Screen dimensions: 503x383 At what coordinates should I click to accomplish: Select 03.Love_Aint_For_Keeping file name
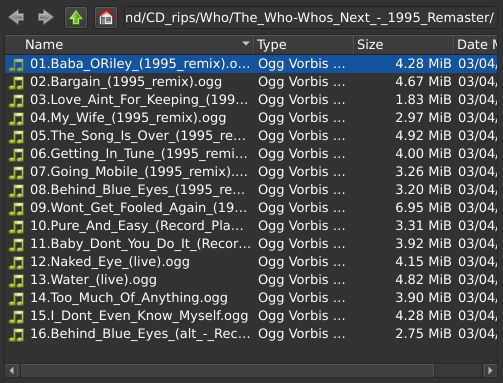(x=139, y=100)
